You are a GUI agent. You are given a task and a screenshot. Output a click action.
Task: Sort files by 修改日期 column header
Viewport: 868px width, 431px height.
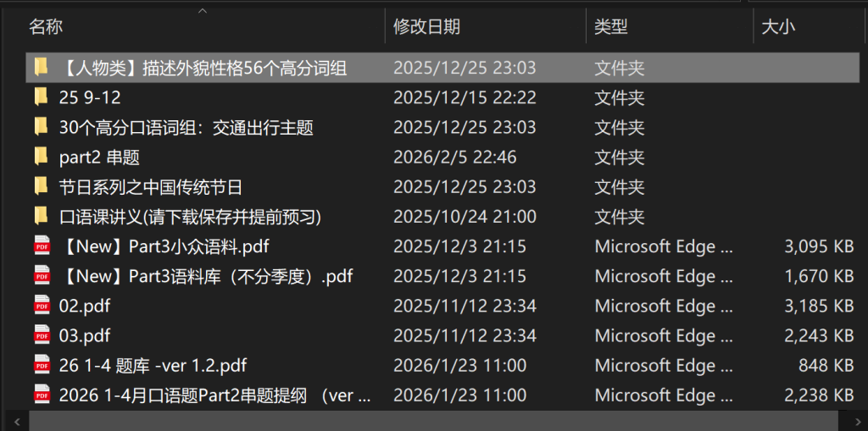click(x=426, y=27)
